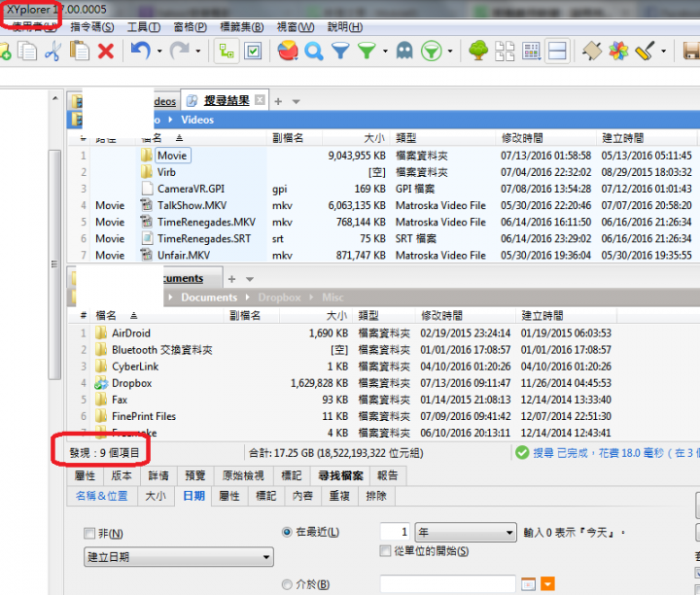Image resolution: width=700 pixels, height=595 pixels.
Task: Open tab list arrow next to 搜尋結果 tab
Action: pyautogui.click(x=296, y=102)
